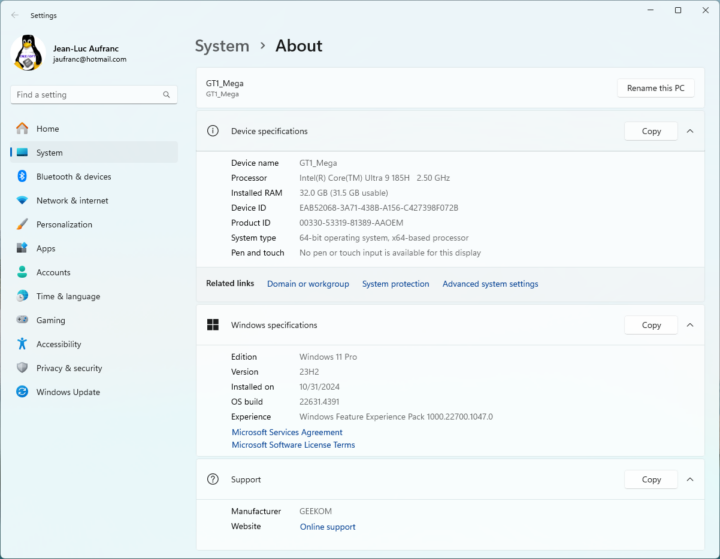Click the System monitor icon
This screenshot has width=720, height=559.
click(x=22, y=152)
